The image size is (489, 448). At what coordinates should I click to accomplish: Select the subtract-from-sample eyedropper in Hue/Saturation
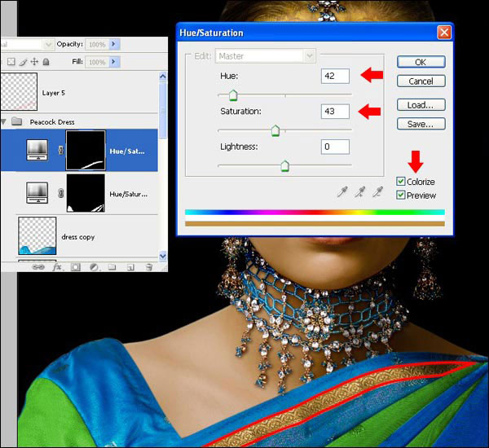[x=377, y=192]
